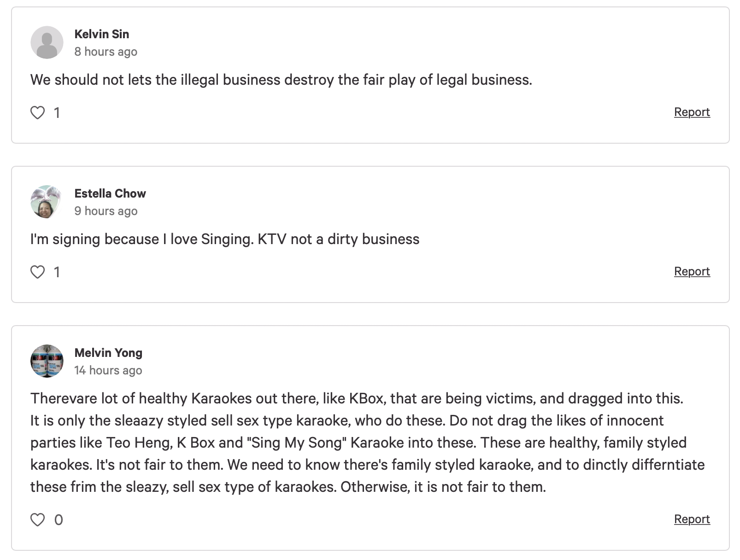Like Melvin Yong's comment with the heart
740x560 pixels.
pos(38,519)
